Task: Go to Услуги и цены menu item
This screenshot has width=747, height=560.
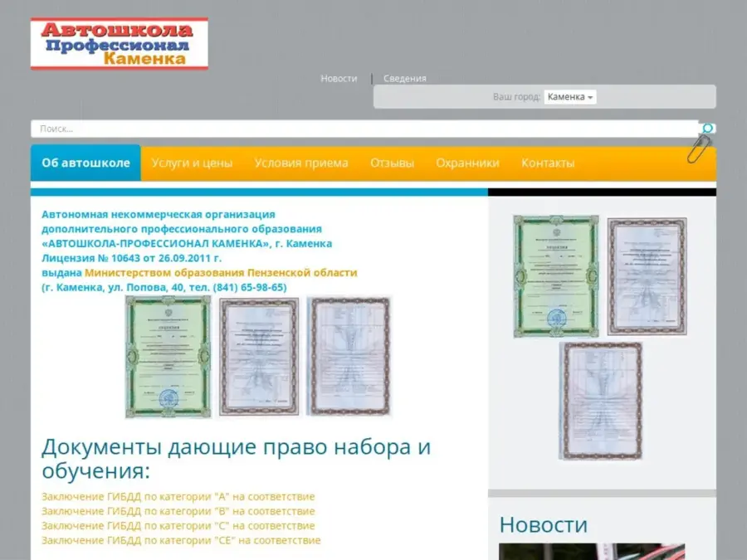Action: tap(192, 163)
